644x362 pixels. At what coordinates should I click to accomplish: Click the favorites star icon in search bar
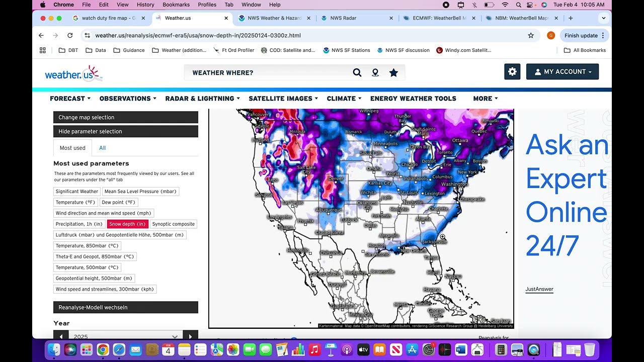pos(393,72)
